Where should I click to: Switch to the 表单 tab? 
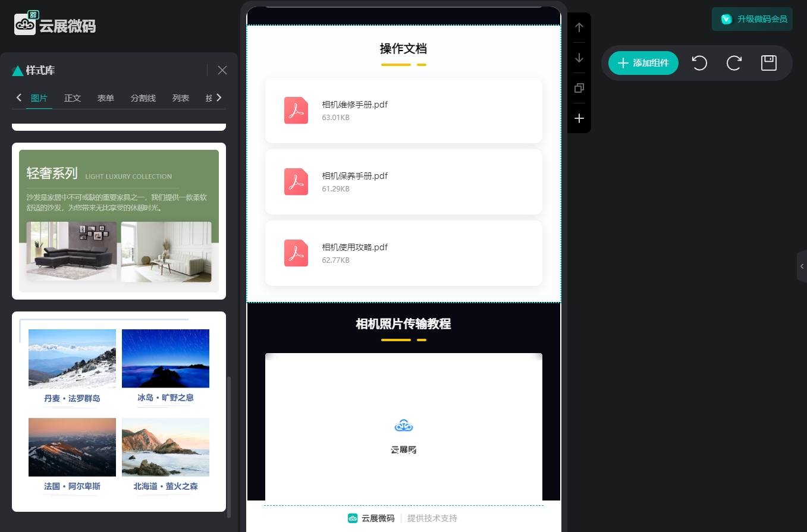[x=106, y=98]
